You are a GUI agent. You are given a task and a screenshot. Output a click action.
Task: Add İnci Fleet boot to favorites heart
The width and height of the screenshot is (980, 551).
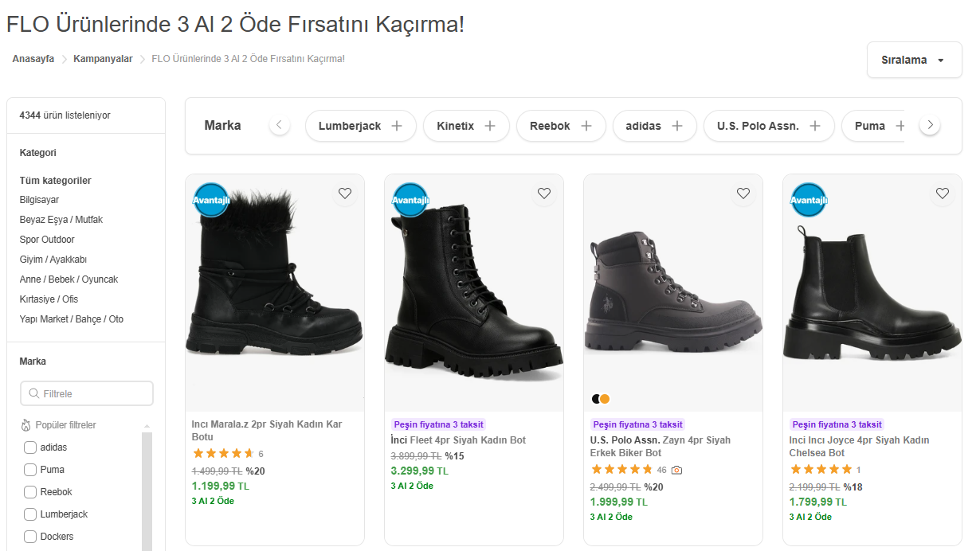544,193
